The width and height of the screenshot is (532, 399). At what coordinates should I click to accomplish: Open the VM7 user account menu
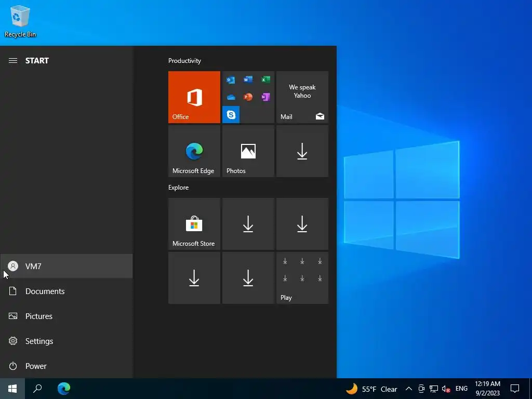[66, 267]
